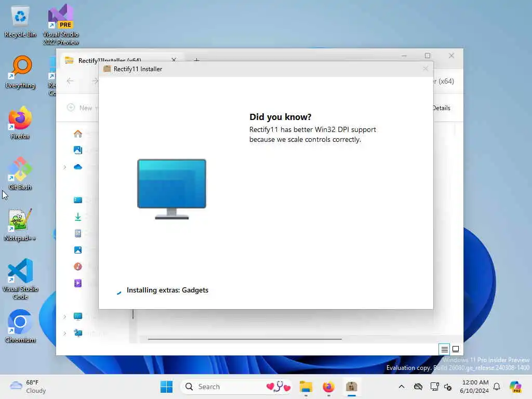Open the clock showing 12:00 AM
532x399 pixels.
(x=475, y=387)
